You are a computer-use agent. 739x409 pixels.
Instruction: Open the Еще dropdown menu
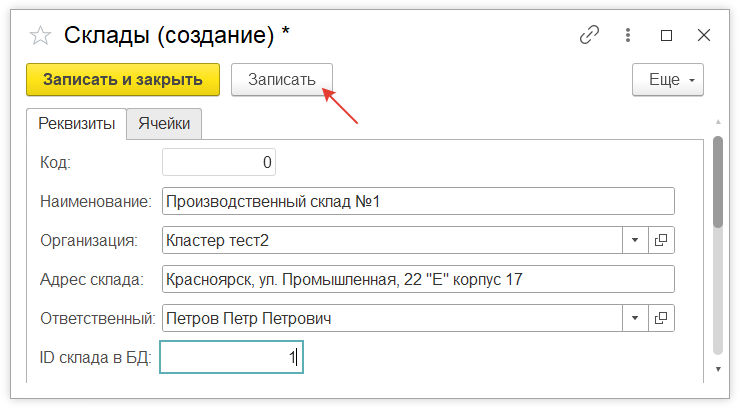[x=668, y=80]
